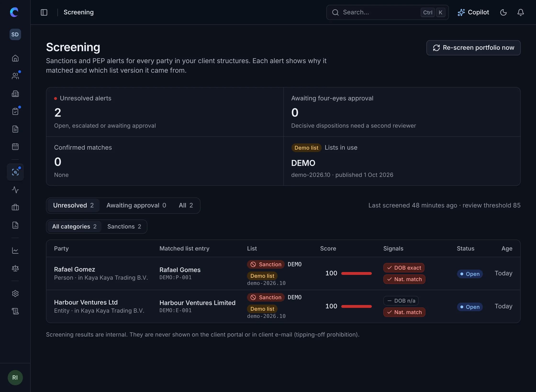This screenshot has height=392, width=536.
Task: Select the Screening scan-search sidebar icon
Action: (15, 172)
